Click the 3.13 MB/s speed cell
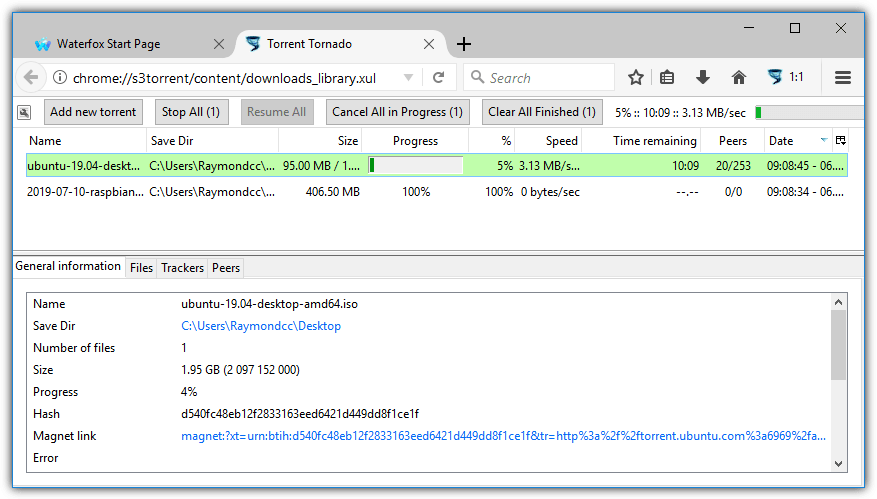Screen dimensions: 877x499 (x=549, y=166)
